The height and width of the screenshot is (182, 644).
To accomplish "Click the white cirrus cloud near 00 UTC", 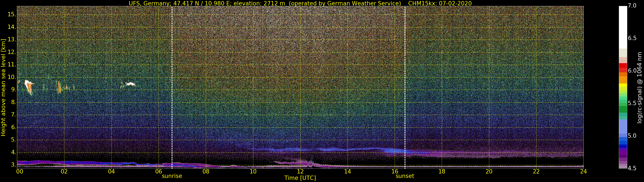I will (x=29, y=86).
